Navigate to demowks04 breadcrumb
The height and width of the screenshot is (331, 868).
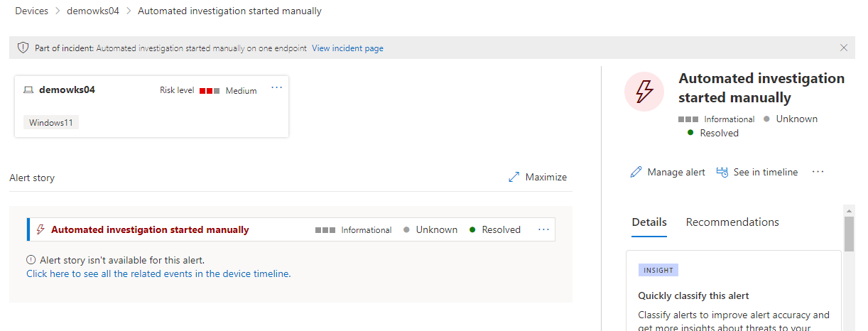tap(93, 11)
